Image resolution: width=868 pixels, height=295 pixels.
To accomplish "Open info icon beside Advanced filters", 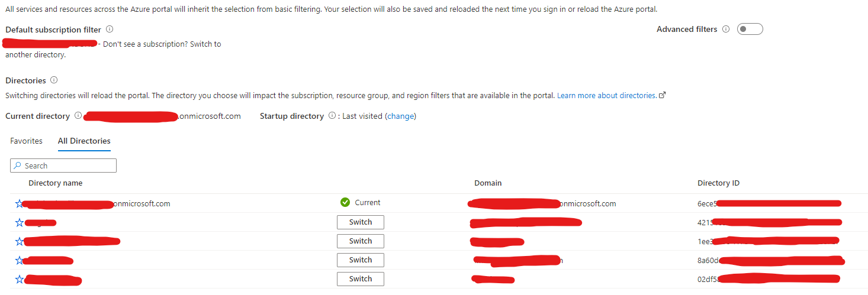I will click(726, 29).
